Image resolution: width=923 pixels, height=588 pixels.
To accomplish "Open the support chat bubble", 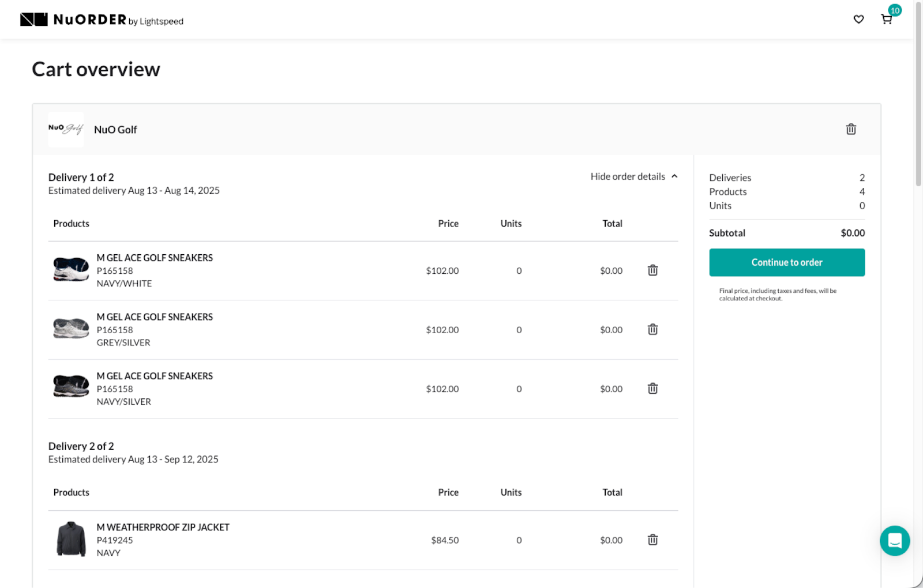I will click(x=895, y=541).
